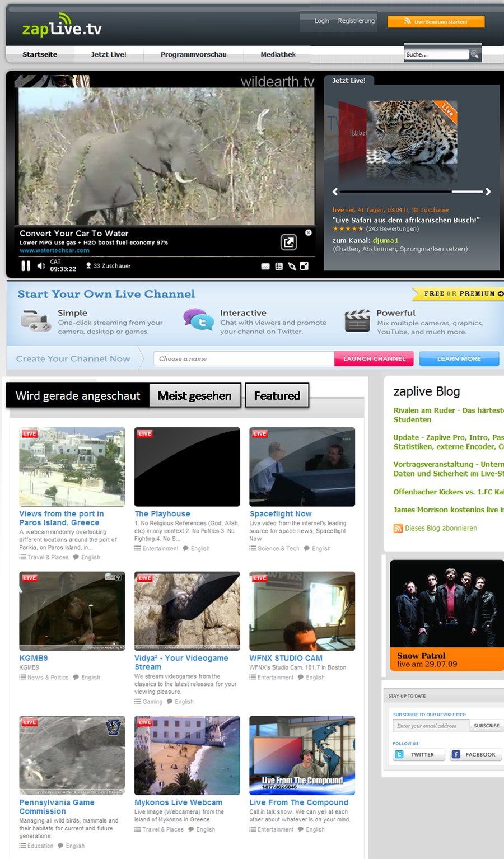Click the grid icon in player controls
This screenshot has width=504, height=859.
pos(279,267)
